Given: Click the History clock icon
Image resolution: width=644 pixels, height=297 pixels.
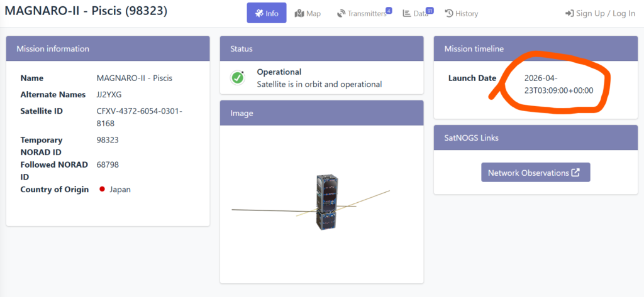Looking at the screenshot, I should tap(449, 13).
